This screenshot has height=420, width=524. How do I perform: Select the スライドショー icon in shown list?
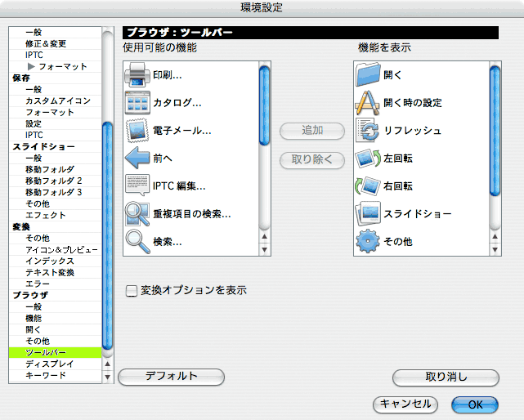click(x=368, y=213)
